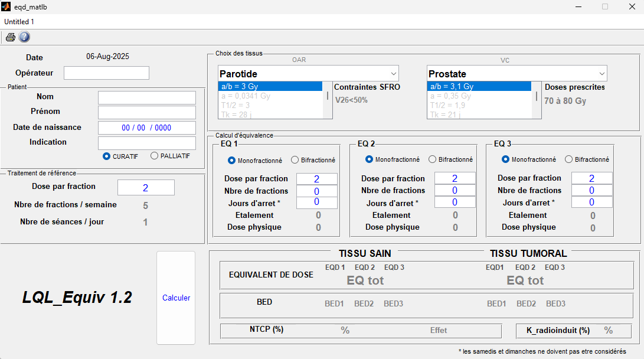This screenshot has height=359, width=644.
Task: Close the eqd_matlb window
Action: tap(632, 7)
